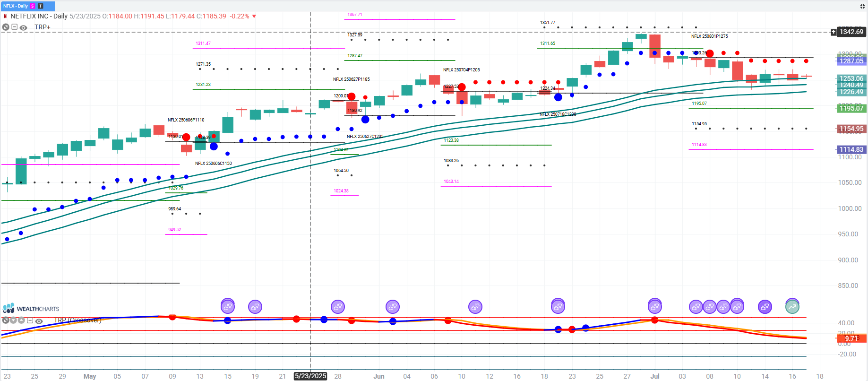Disable the TRP+ indicator with the circle-slash icon
The width and height of the screenshot is (868, 381).
6,27
